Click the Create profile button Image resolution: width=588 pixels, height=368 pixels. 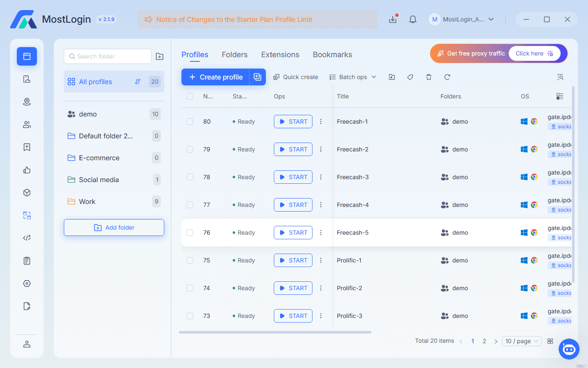pos(215,77)
